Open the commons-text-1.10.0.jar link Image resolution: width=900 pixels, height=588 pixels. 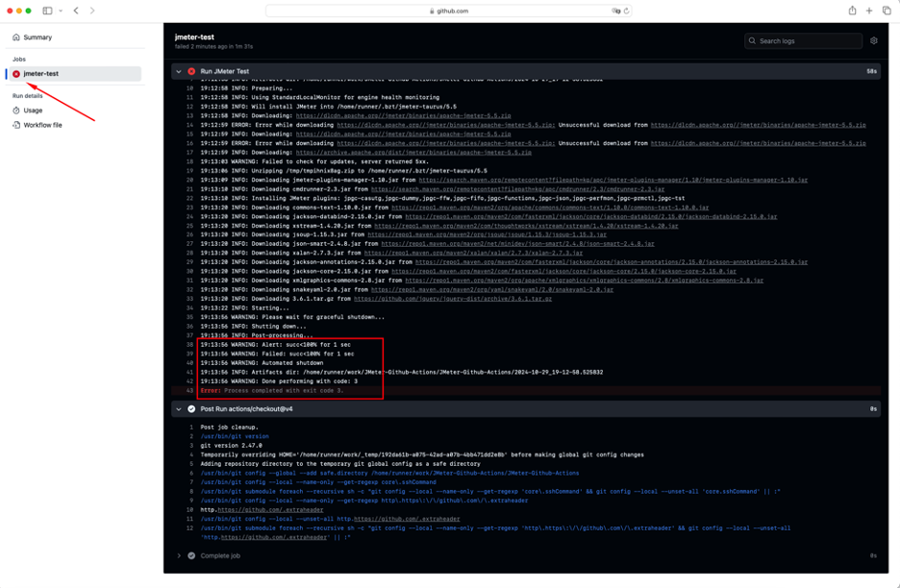coord(550,208)
